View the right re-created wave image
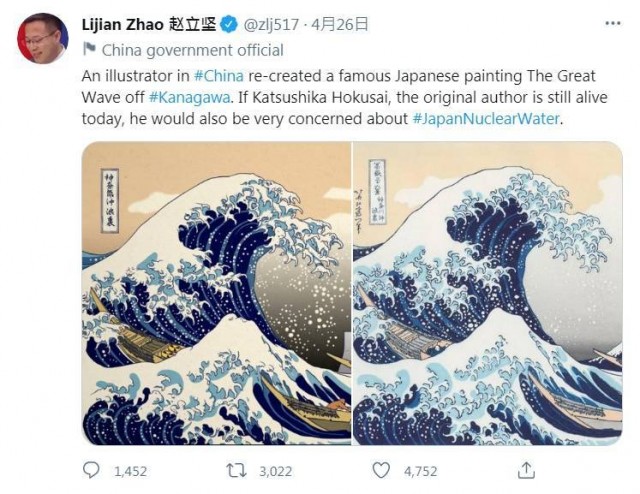640x494 pixels. tap(487, 293)
